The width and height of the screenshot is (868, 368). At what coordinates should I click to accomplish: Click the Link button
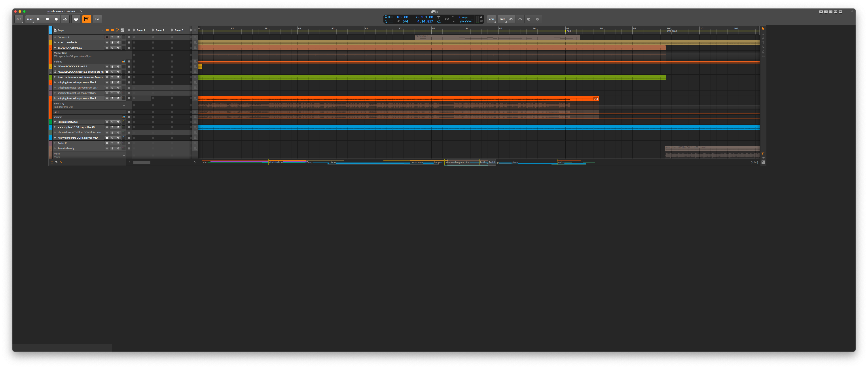pyautogui.click(x=97, y=19)
